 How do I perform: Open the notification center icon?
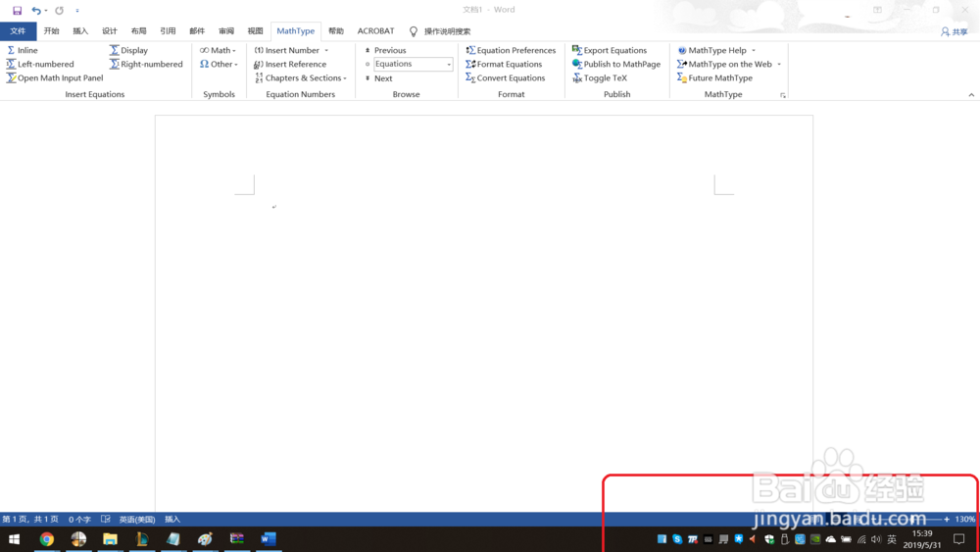point(958,539)
